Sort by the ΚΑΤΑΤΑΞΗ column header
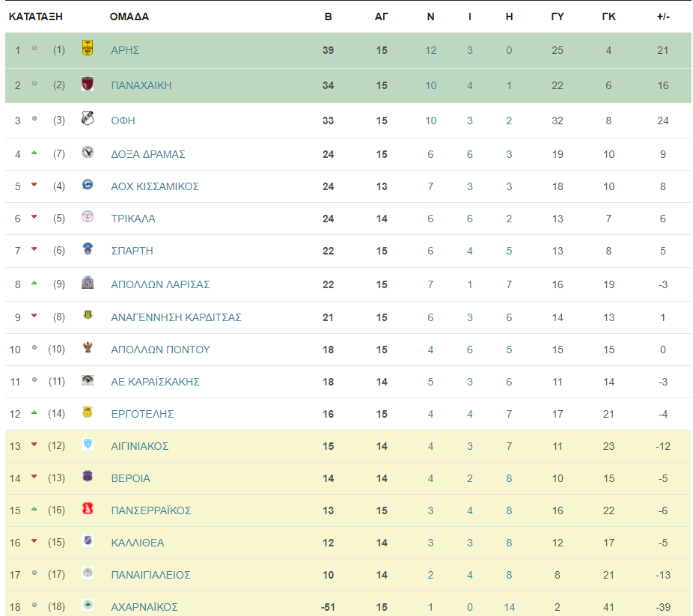Image resolution: width=693 pixels, height=616 pixels. coord(36,16)
